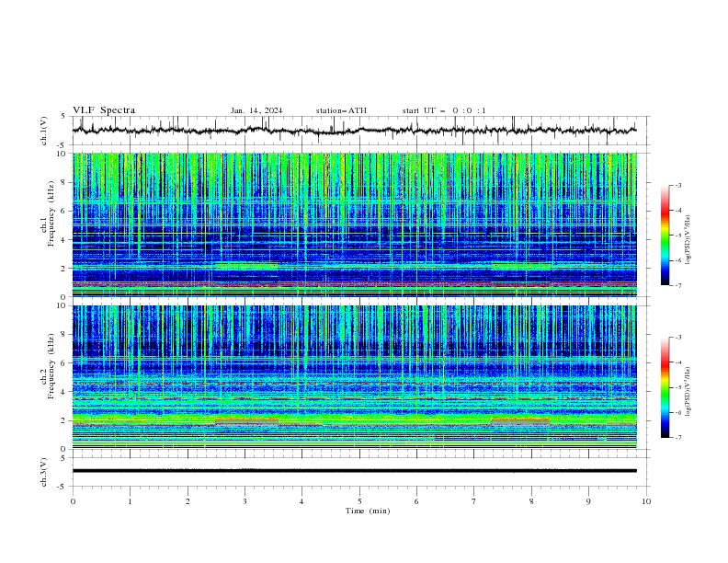Click the "start UT = 0 : 0 : 1" text
This screenshot has height=563, width=728.
tap(444, 110)
